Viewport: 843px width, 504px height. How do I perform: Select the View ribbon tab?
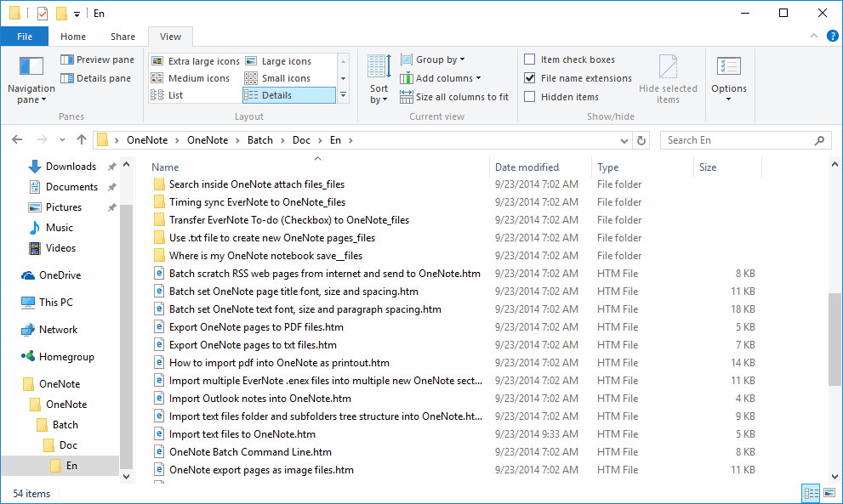(170, 37)
